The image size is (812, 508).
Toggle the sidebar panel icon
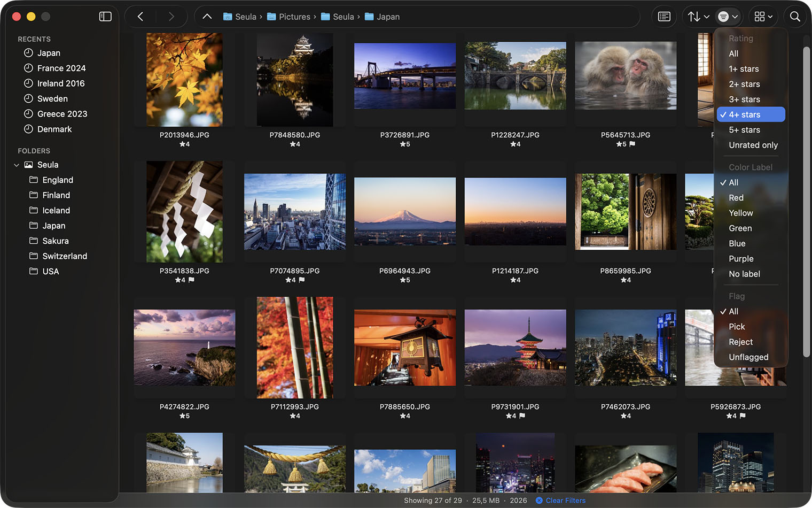click(105, 17)
